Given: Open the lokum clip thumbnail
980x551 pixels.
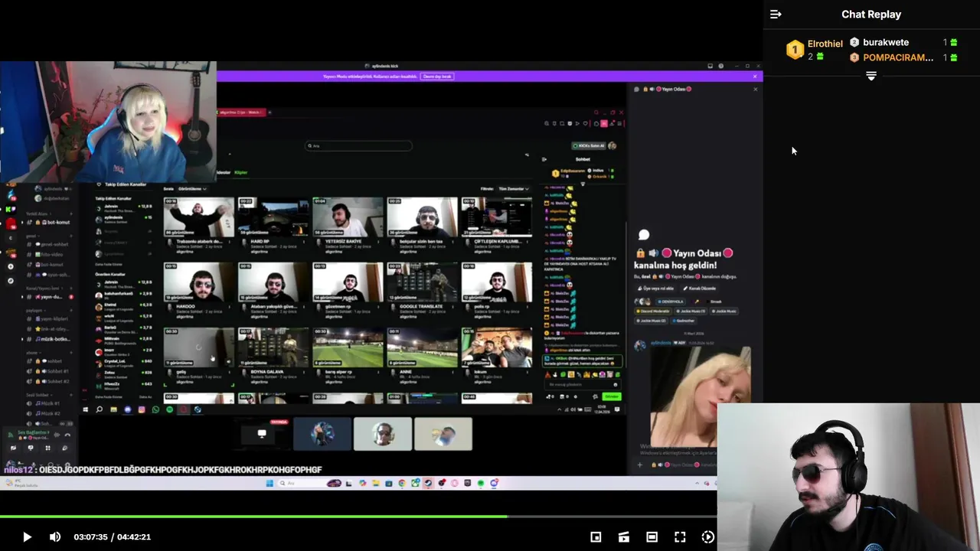Looking at the screenshot, I should [496, 347].
